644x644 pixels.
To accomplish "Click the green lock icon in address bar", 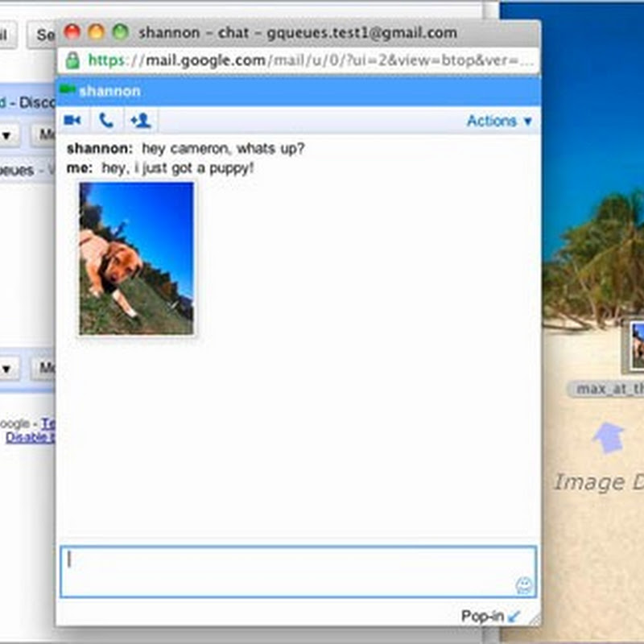I will (x=72, y=60).
